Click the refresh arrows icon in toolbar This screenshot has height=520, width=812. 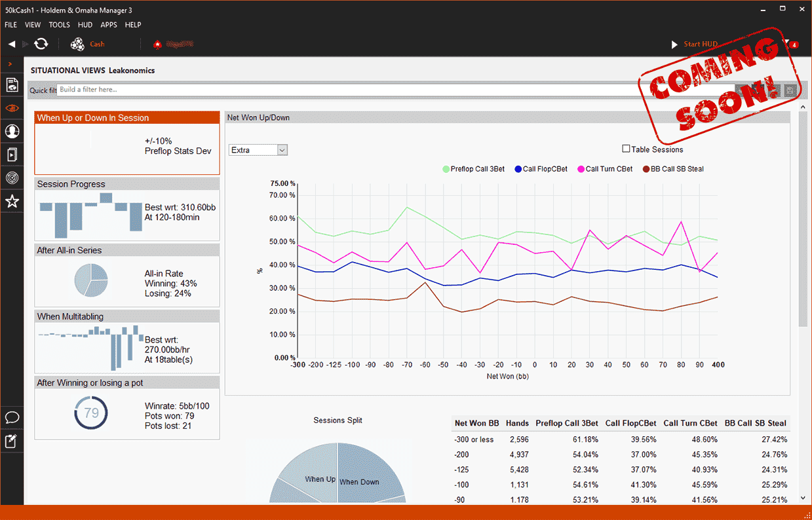[x=41, y=44]
